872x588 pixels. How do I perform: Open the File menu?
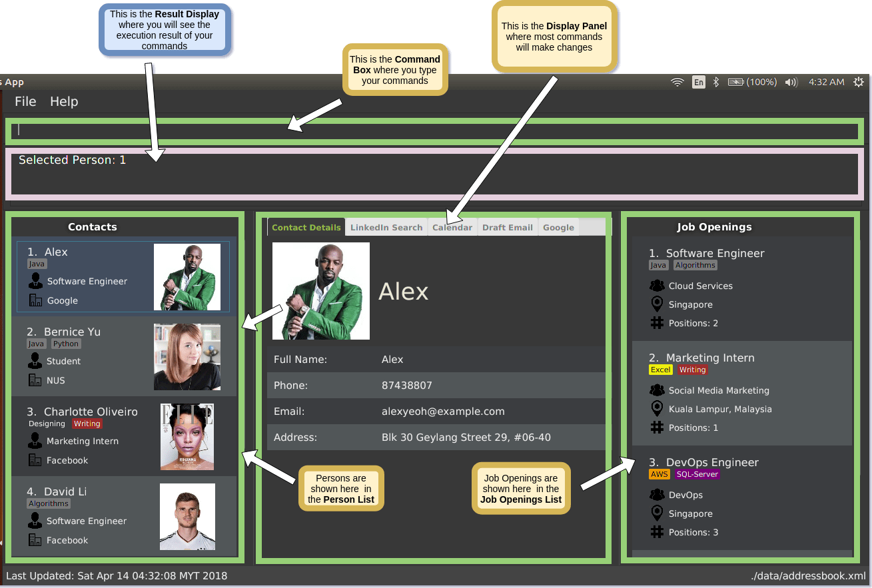tap(25, 101)
